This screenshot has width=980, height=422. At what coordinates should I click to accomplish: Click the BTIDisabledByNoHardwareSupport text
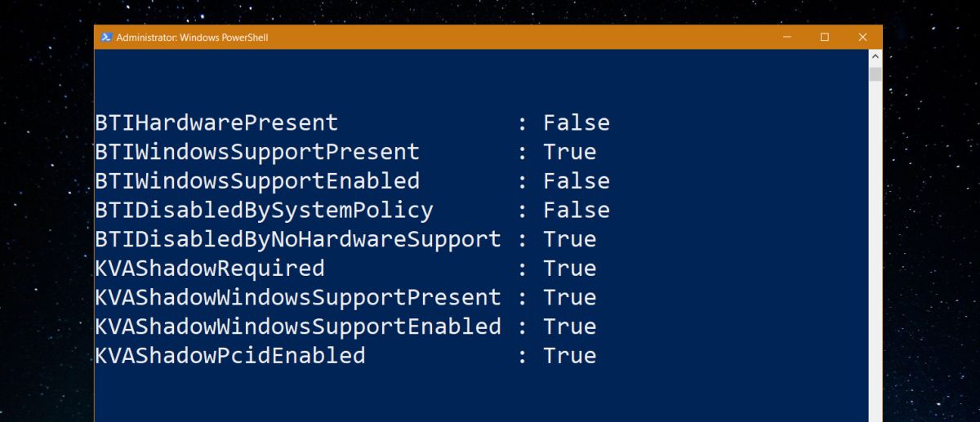(298, 239)
